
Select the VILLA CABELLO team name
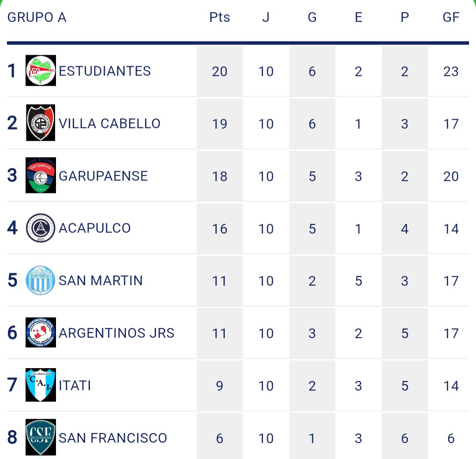110,123
